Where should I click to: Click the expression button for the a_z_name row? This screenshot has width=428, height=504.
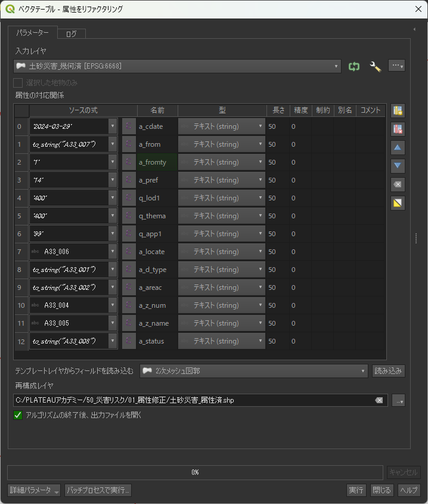[x=129, y=323]
